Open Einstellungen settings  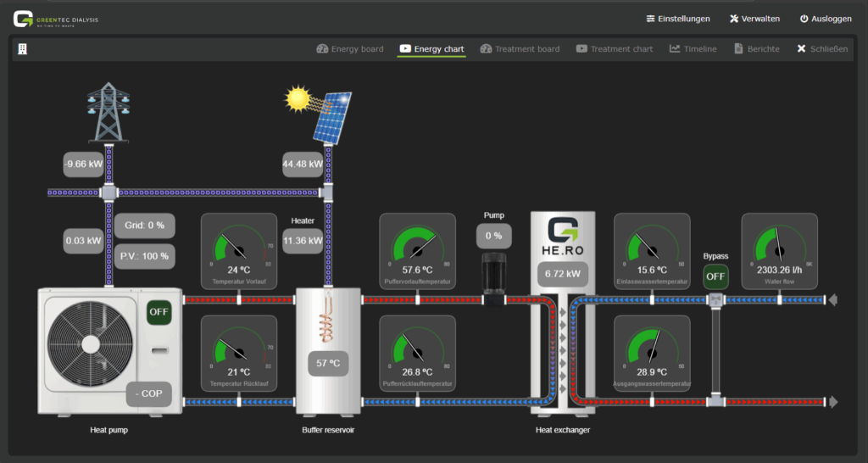(677, 19)
